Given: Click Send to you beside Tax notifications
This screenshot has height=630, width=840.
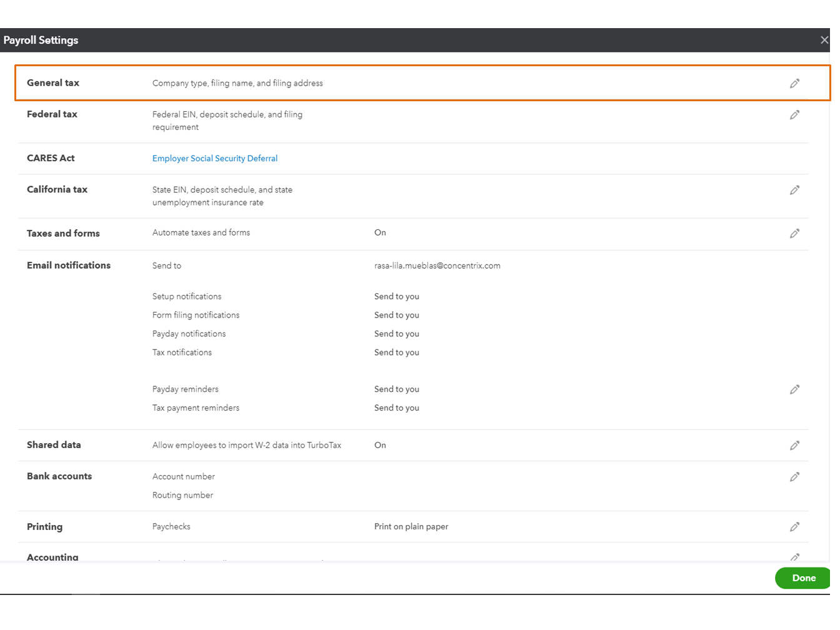Looking at the screenshot, I should coord(396,352).
